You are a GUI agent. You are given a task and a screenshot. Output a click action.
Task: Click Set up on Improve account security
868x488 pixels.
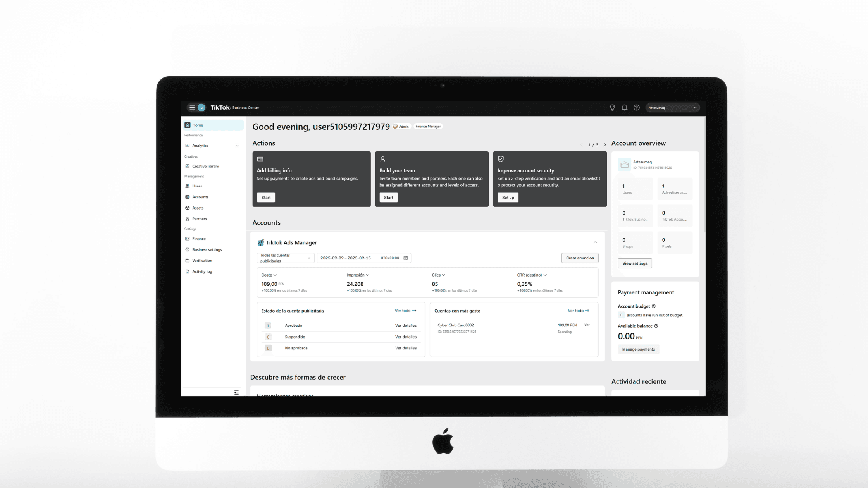click(508, 198)
